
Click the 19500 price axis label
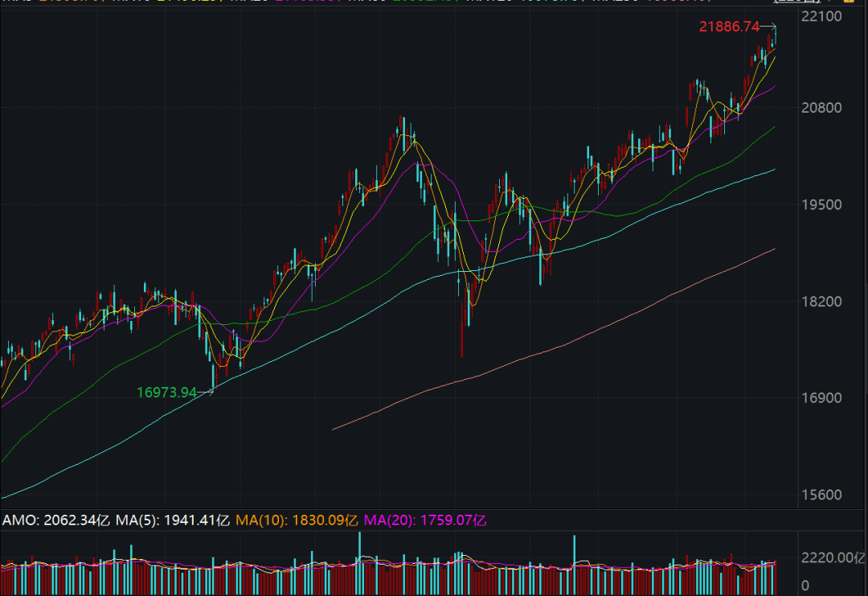(x=821, y=205)
